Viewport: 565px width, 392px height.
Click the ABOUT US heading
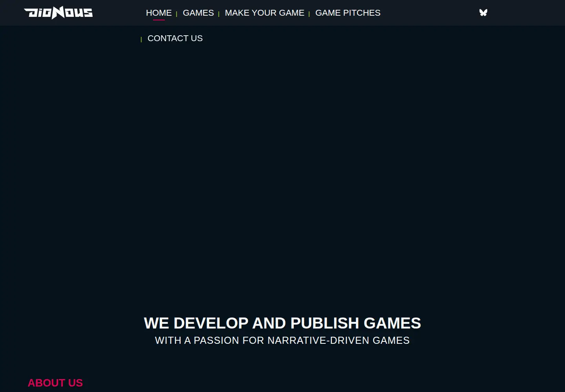(x=55, y=383)
